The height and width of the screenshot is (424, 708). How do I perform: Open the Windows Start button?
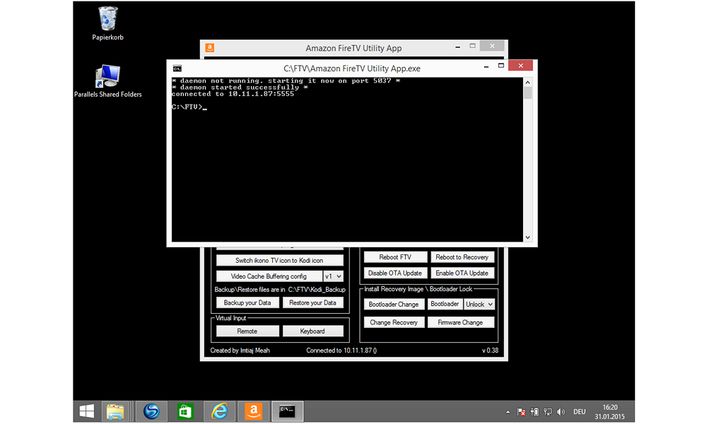87,411
